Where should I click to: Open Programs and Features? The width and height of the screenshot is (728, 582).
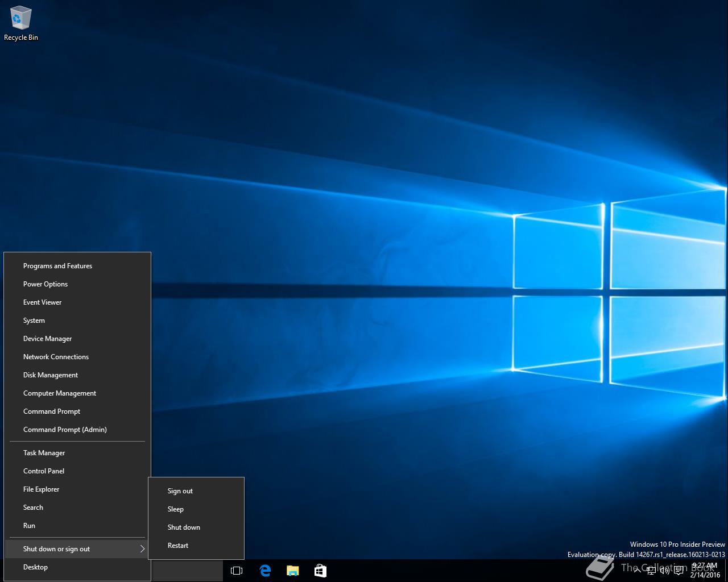click(77, 266)
